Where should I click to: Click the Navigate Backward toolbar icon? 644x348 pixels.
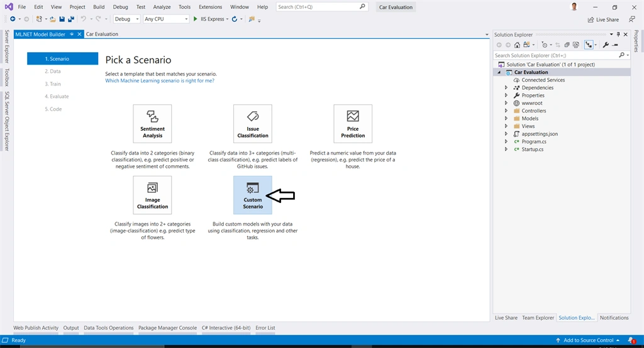(13, 19)
